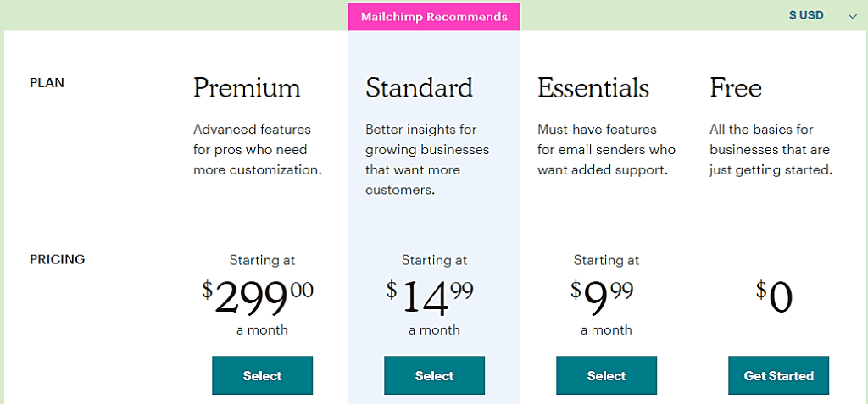868x404 pixels.
Task: Click Select button under Essentials plan
Action: (x=607, y=375)
